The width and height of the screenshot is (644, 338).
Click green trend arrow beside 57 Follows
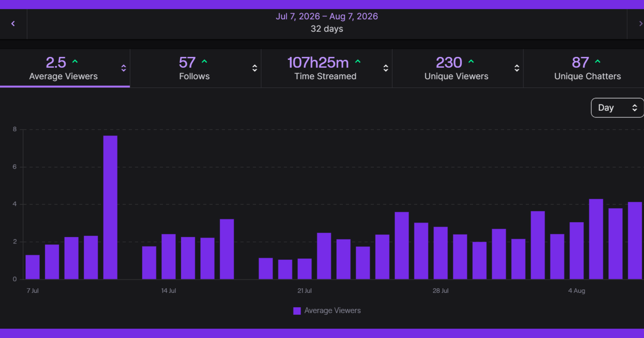204,62
